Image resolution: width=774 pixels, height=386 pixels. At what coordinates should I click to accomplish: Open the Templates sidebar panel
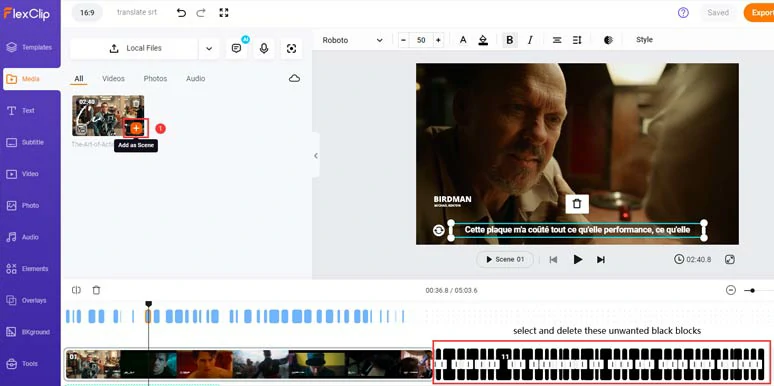(30, 47)
